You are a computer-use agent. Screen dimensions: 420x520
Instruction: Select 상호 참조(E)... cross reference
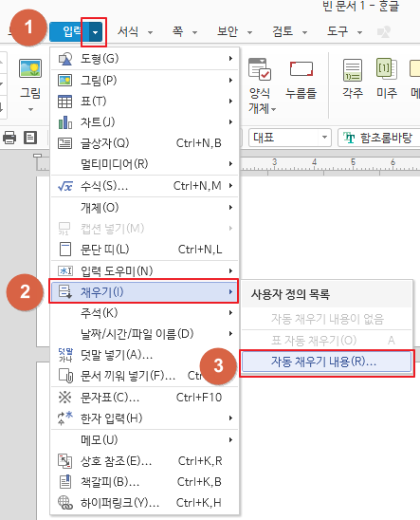tap(145, 461)
